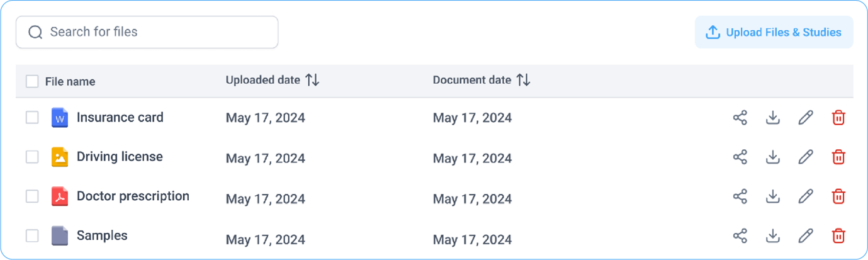868x260 pixels.
Task: Focus the Search for files field
Action: [147, 32]
